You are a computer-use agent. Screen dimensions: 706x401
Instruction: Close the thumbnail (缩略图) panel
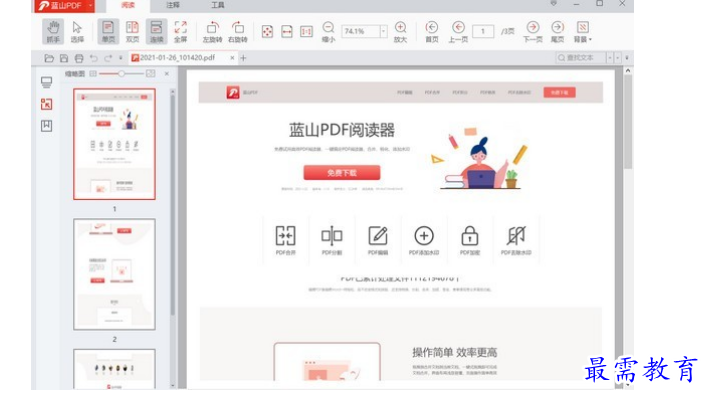(x=167, y=73)
